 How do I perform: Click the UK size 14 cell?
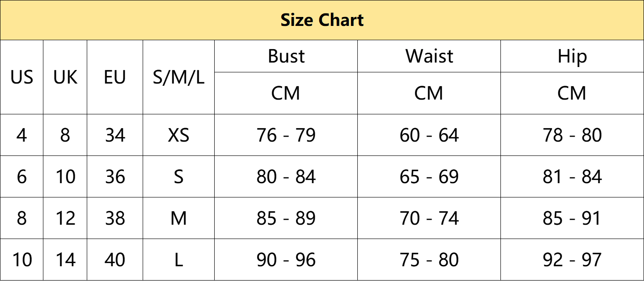pyautogui.click(x=65, y=260)
